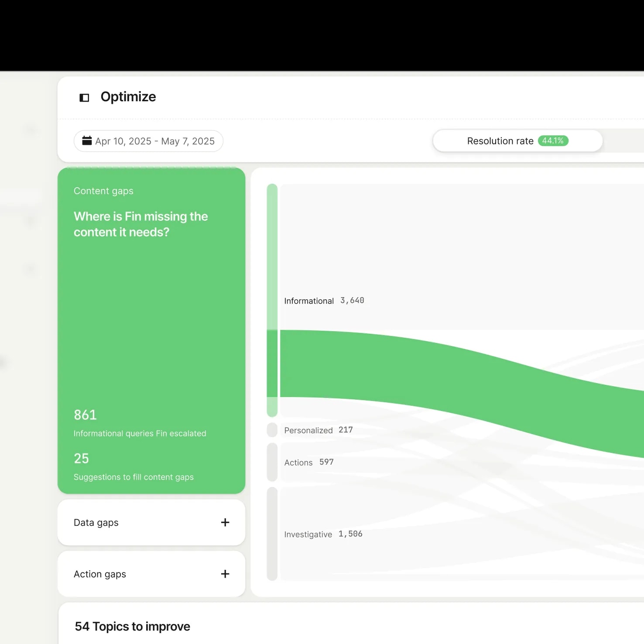Viewport: 644px width, 644px height.
Task: Open Suggestions to fill content gaps
Action: 134,477
